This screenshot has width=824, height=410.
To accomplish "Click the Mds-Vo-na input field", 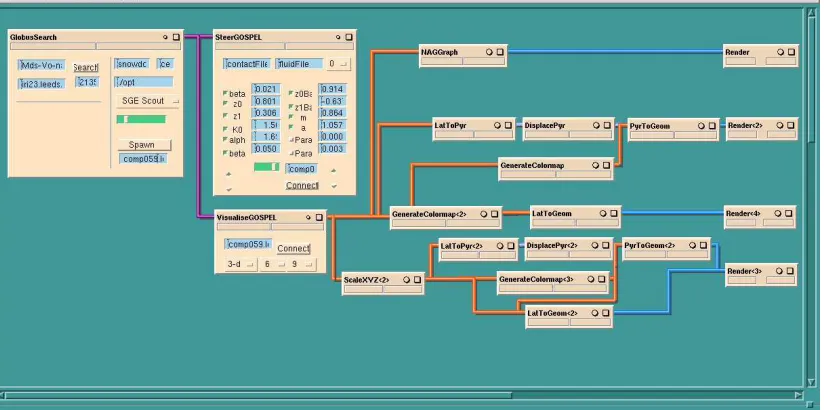I will coord(42,66).
